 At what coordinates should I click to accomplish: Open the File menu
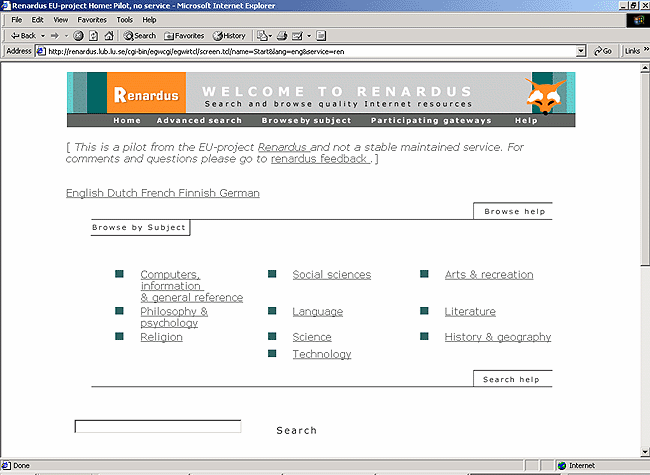coord(17,20)
